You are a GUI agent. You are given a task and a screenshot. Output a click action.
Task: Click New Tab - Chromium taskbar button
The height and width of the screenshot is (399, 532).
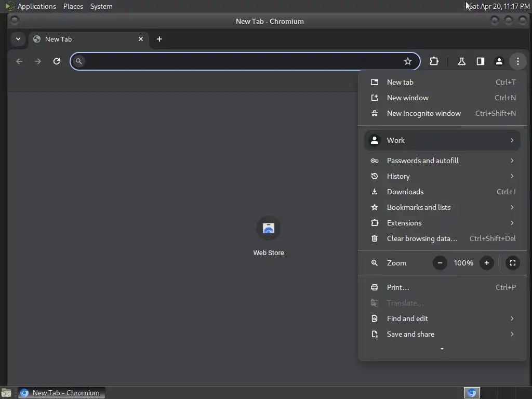(x=61, y=393)
